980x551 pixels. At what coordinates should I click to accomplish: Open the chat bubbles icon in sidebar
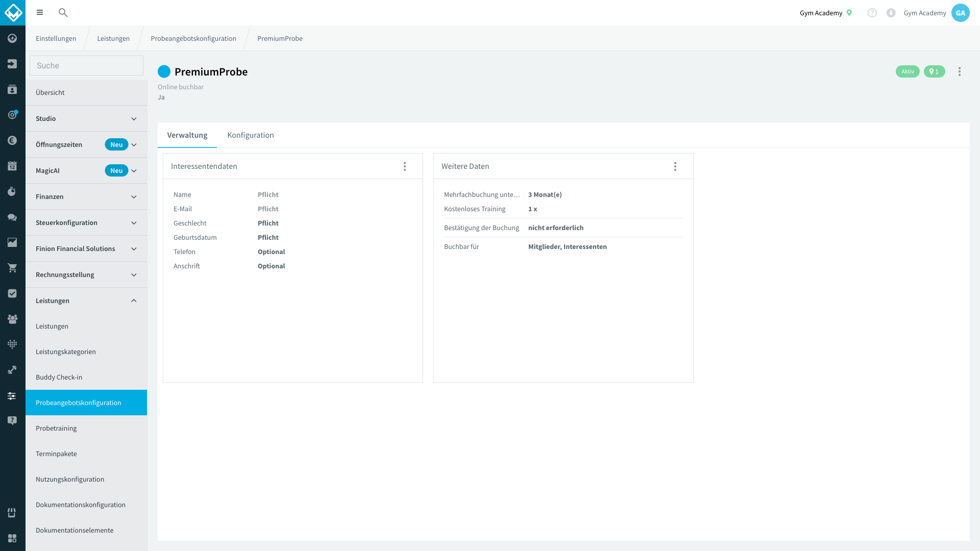12,217
